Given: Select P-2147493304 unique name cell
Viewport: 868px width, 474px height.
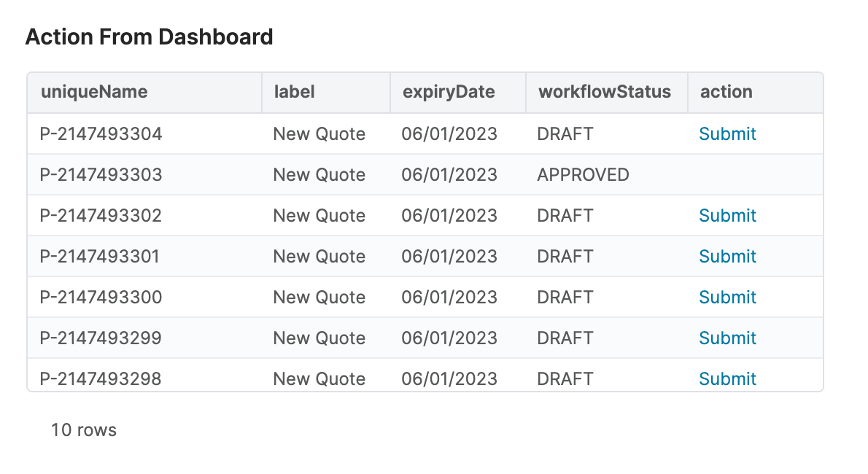Looking at the screenshot, I should [101, 134].
